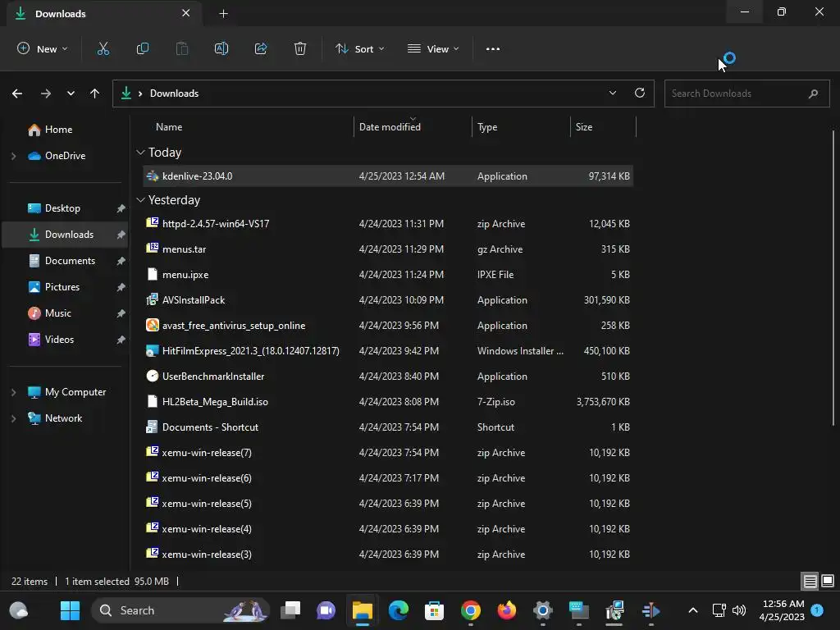This screenshot has width=840, height=630.
Task: Select Desktop in navigation pane
Action: click(x=65, y=208)
